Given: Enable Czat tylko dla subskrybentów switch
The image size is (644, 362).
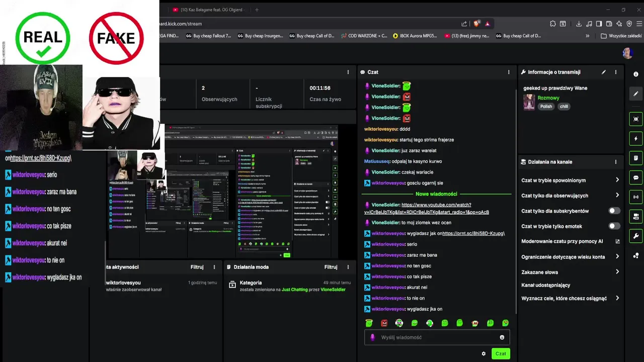Looking at the screenshot, I should [614, 211].
